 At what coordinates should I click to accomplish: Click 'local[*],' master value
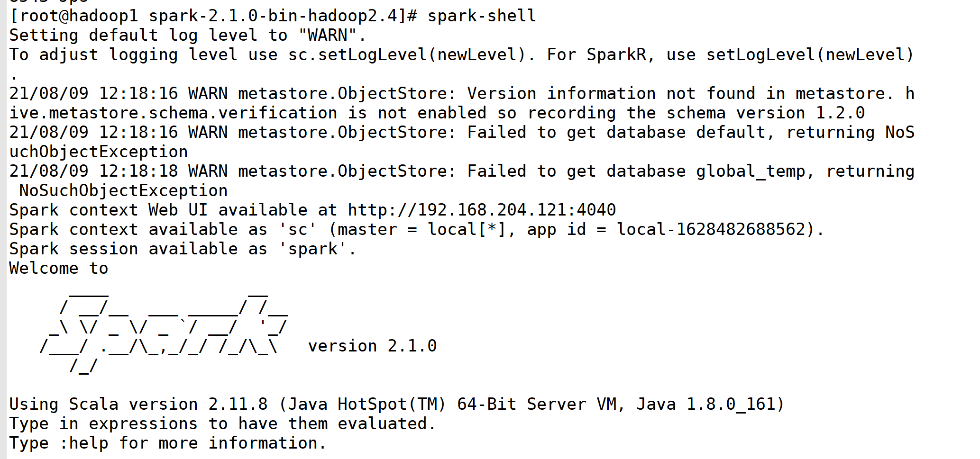472,230
